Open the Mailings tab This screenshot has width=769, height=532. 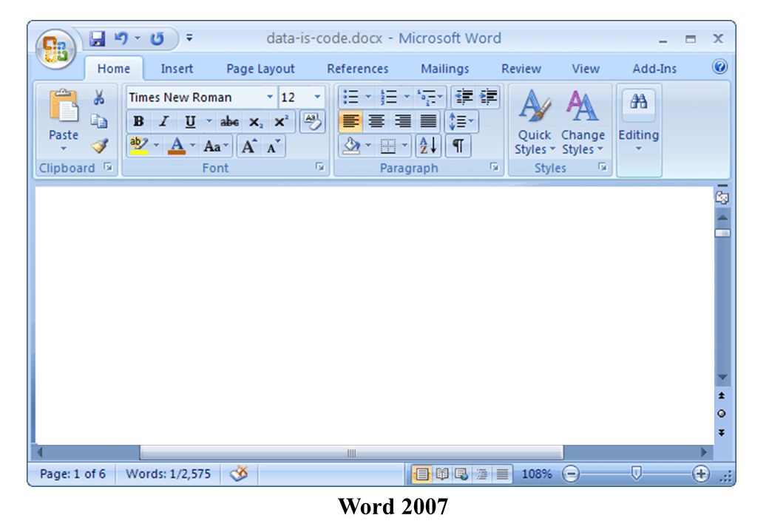coord(445,69)
